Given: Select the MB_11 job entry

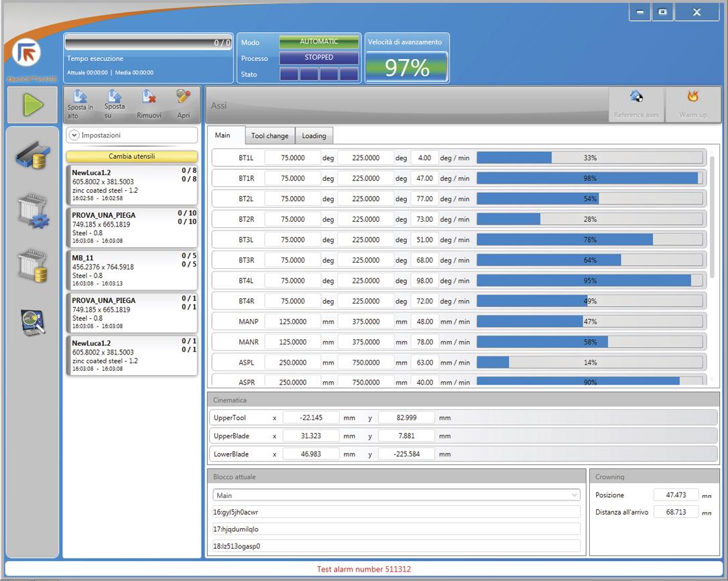Looking at the screenshot, I should pyautogui.click(x=131, y=270).
